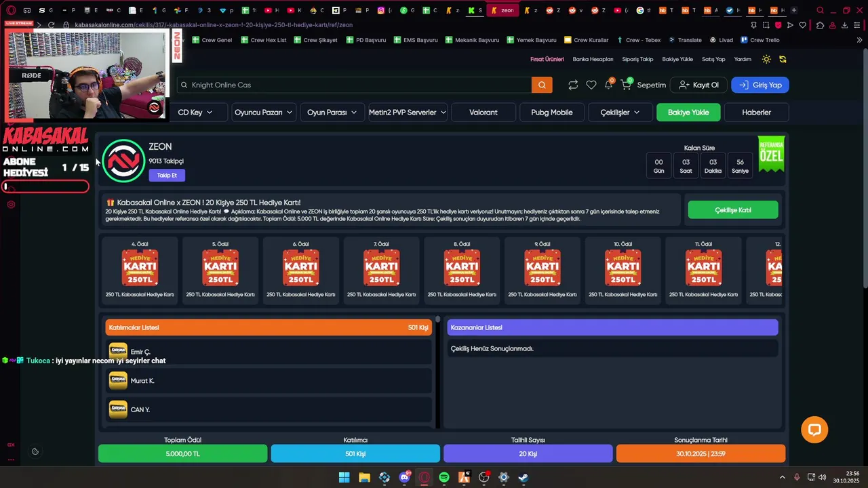Screen dimensions: 868x488
Task: Open Steam from the taskbar
Action: [524, 477]
